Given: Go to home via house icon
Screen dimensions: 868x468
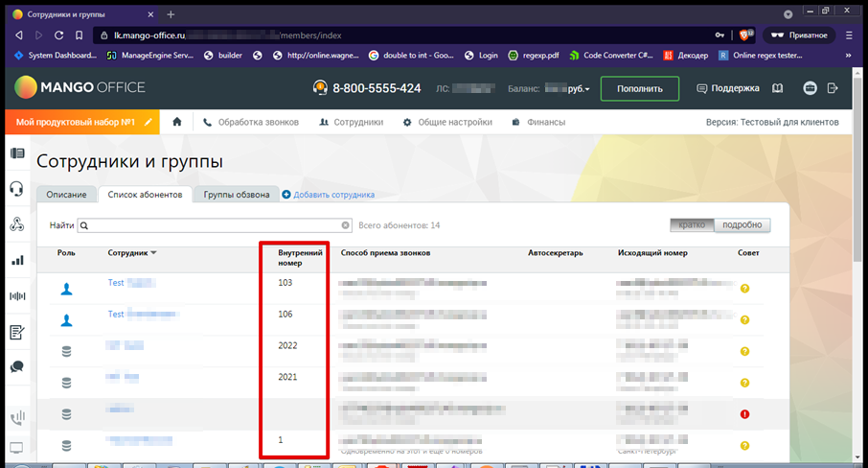Looking at the screenshot, I should click(x=176, y=122).
